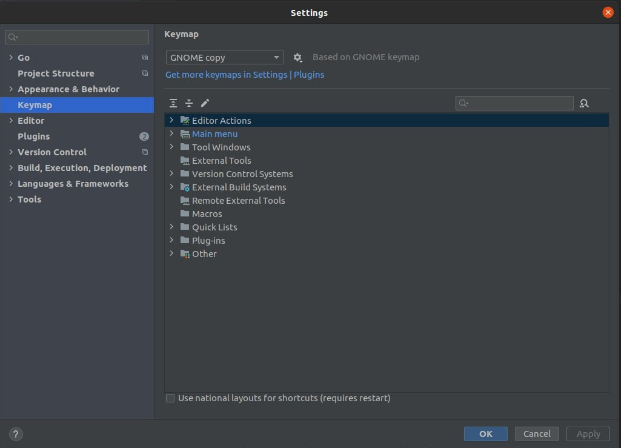Click Find Actions by Shortcut icon
Viewport: 621px width, 448px height.
click(x=584, y=103)
